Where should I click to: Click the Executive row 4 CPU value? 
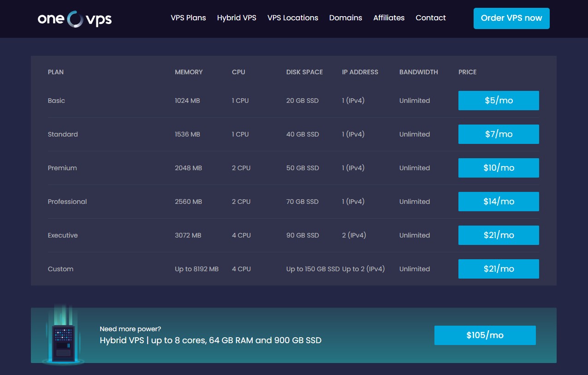tap(241, 235)
